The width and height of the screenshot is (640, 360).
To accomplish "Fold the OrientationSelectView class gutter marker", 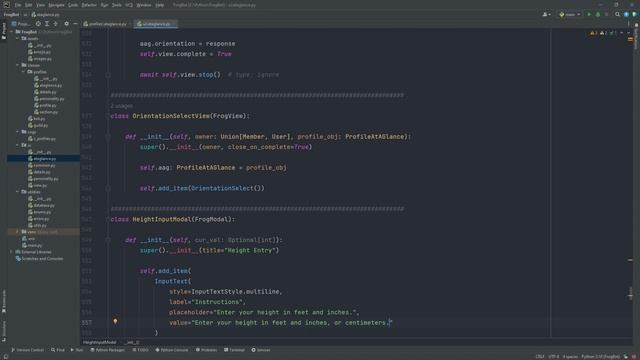I will point(108,116).
